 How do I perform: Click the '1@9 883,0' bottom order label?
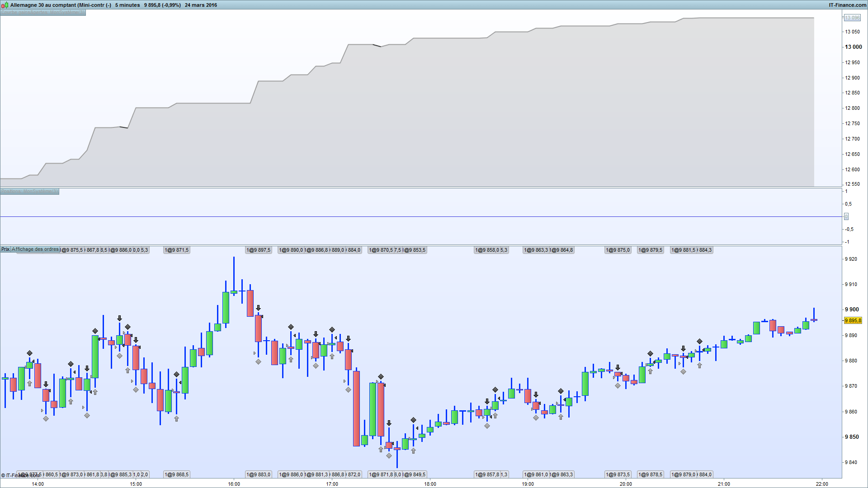(258, 475)
